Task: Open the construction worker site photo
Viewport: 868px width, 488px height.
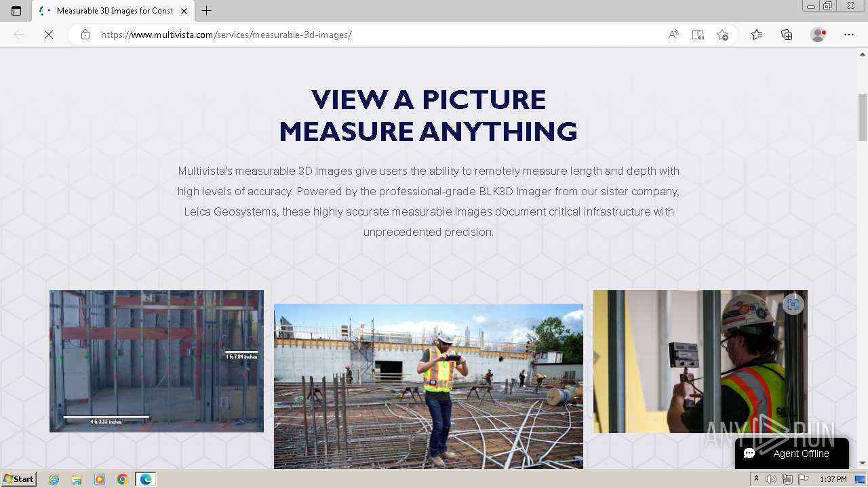Action: (x=429, y=386)
